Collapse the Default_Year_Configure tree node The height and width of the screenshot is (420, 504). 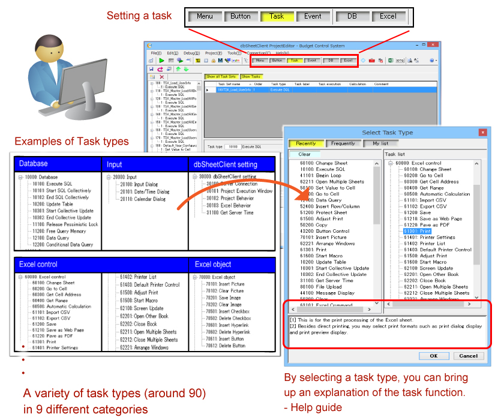coord(152,145)
